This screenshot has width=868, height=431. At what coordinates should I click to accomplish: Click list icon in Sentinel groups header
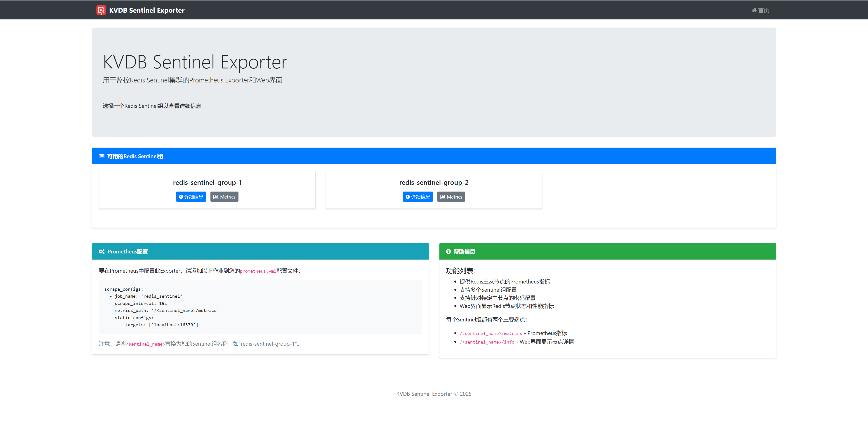pos(101,156)
